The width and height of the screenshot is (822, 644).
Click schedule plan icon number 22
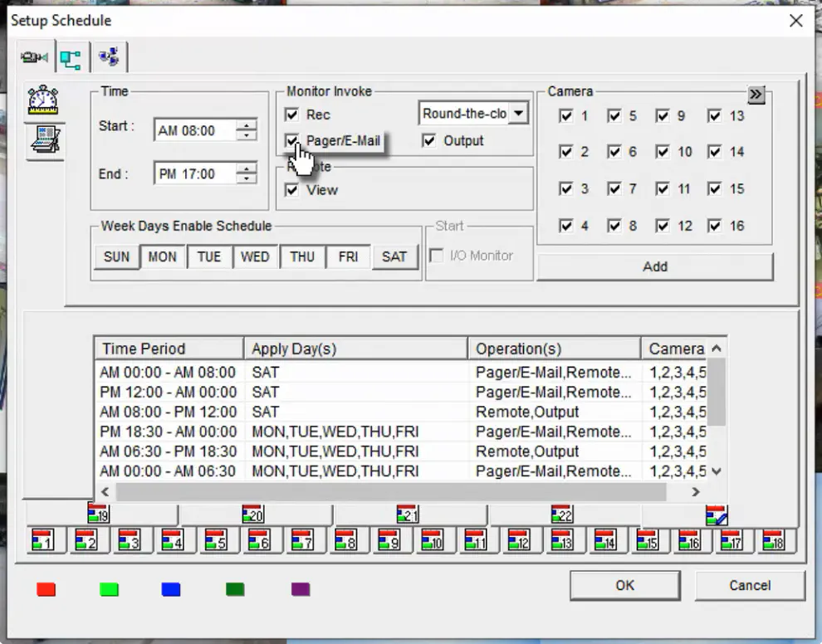pos(562,514)
